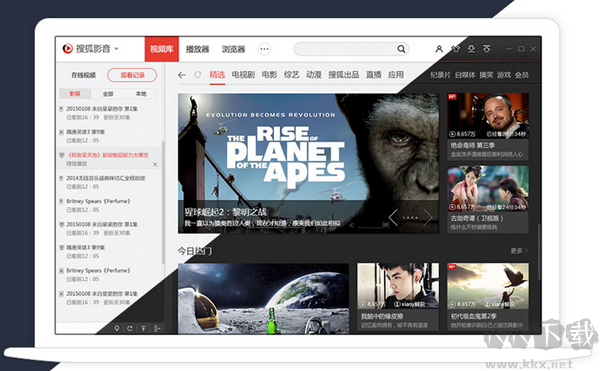Open the 自媒体 category
600x371 pixels.
pyautogui.click(x=465, y=75)
